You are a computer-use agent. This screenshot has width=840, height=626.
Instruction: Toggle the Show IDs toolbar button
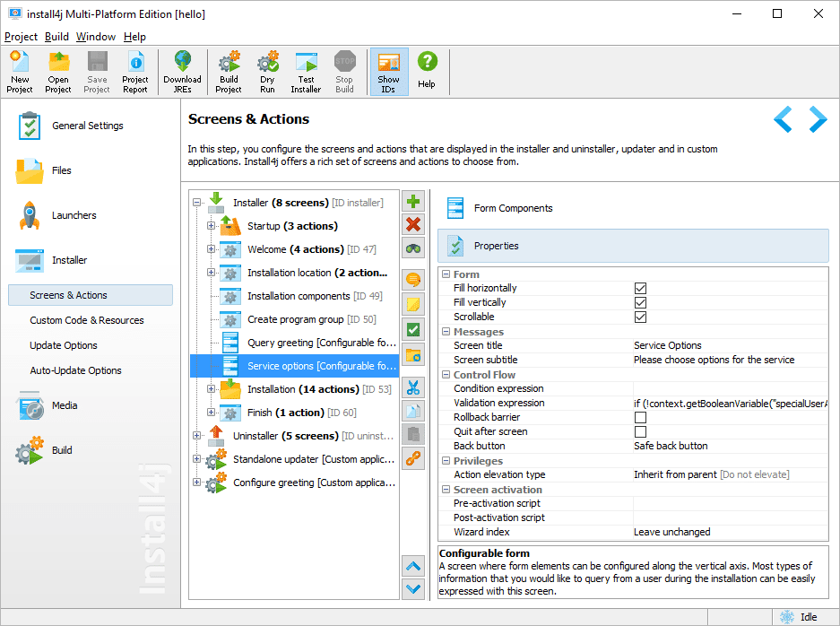[x=388, y=72]
